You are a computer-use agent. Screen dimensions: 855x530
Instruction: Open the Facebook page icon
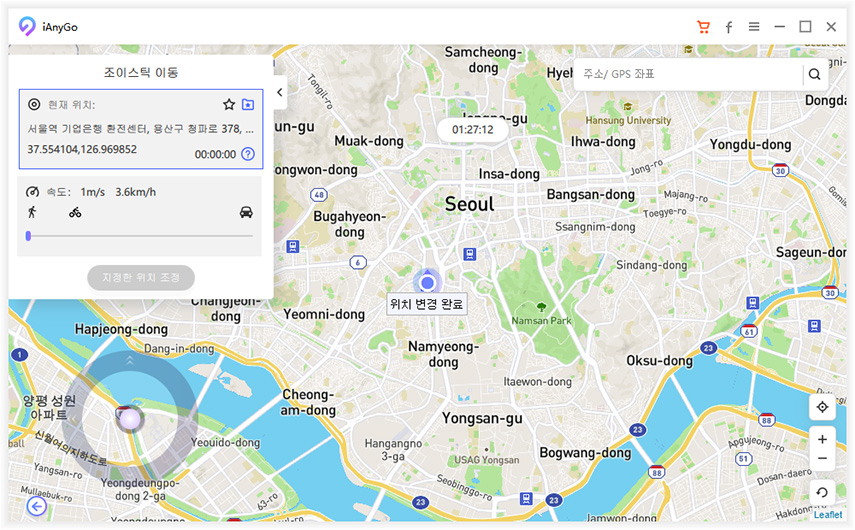click(x=729, y=27)
